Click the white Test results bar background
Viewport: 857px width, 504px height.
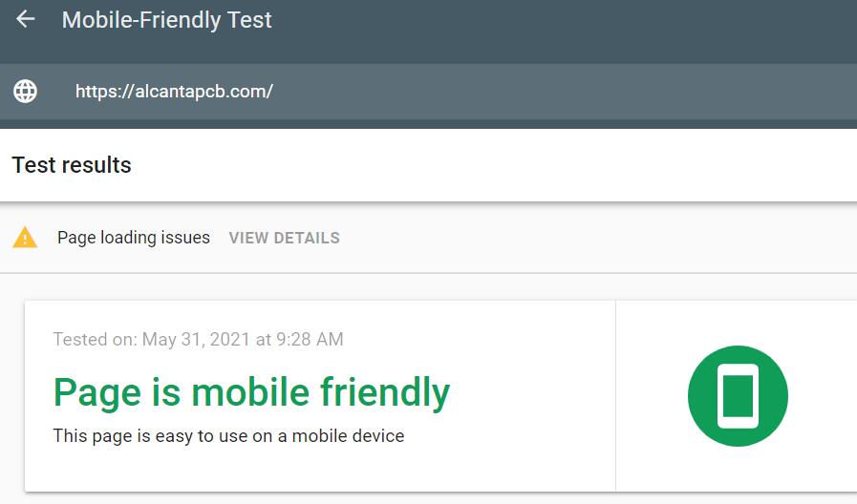point(492,165)
